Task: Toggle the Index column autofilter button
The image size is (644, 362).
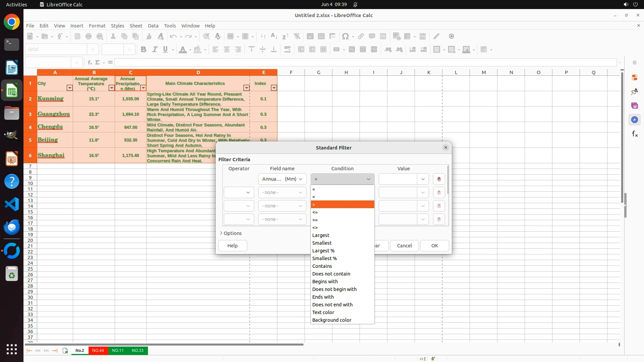Action: [x=274, y=88]
